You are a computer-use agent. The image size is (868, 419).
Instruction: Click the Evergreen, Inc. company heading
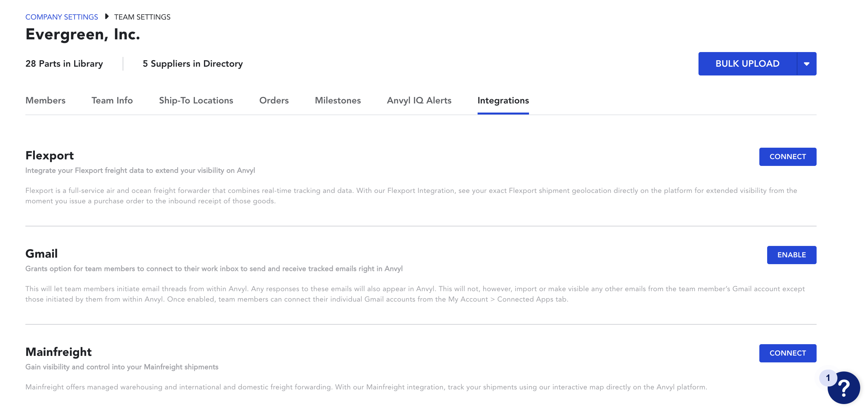coord(83,34)
